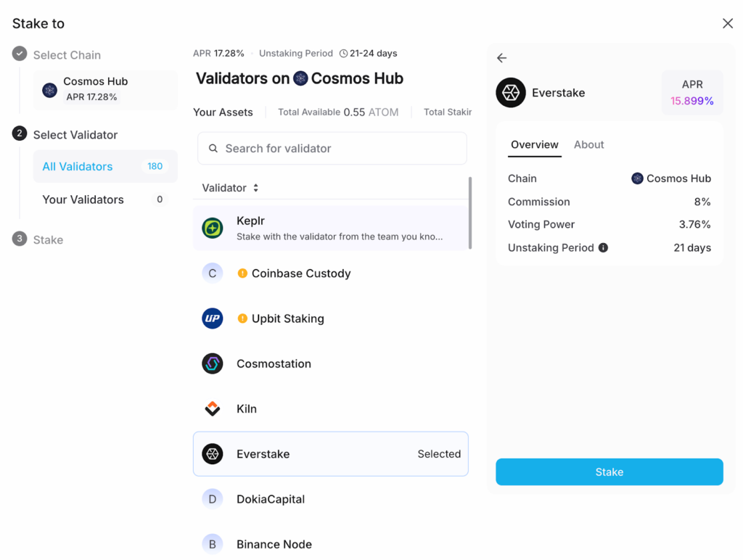743x560 pixels.
Task: Select the DokiaCapital validator row
Action: tap(330, 499)
